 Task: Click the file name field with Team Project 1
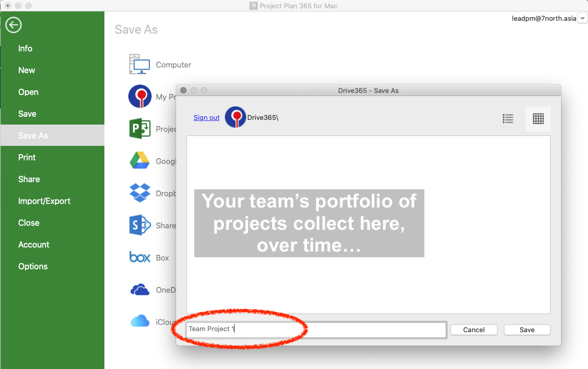[x=316, y=330]
